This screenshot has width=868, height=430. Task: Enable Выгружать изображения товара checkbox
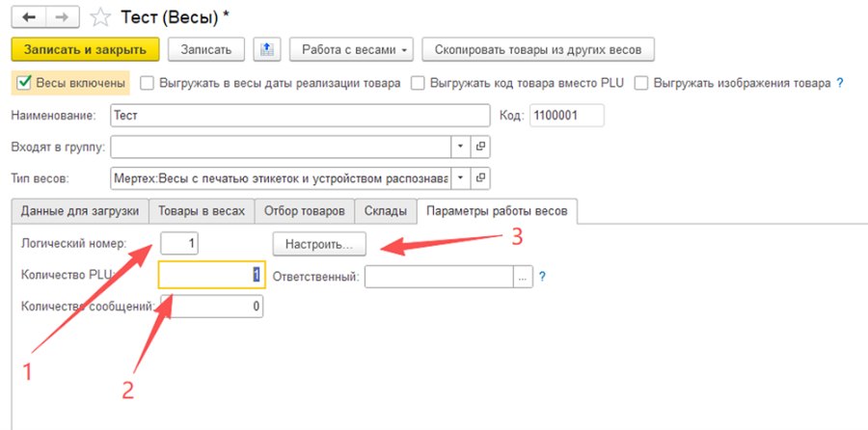pos(641,83)
